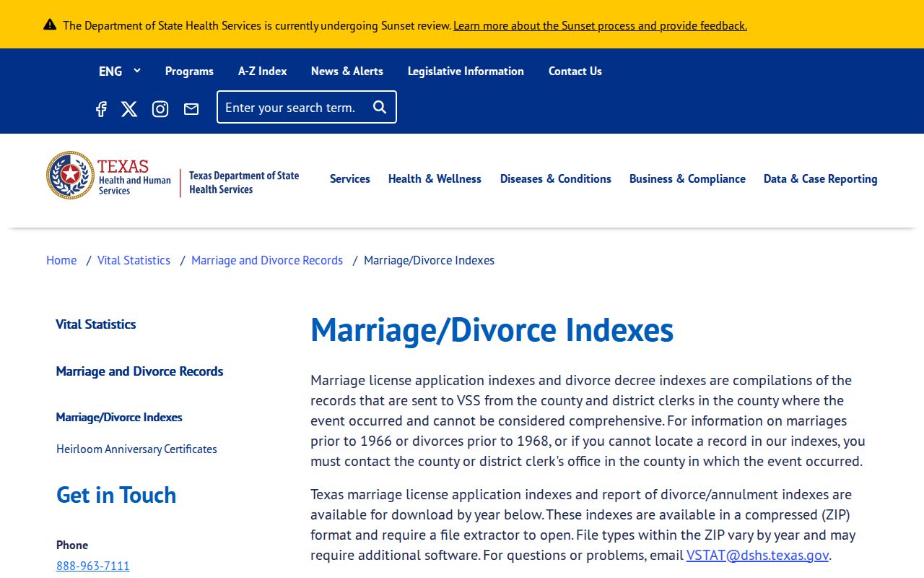The height and width of the screenshot is (578, 924).
Task: Click the Get in Touch heading
Action: [116, 495]
